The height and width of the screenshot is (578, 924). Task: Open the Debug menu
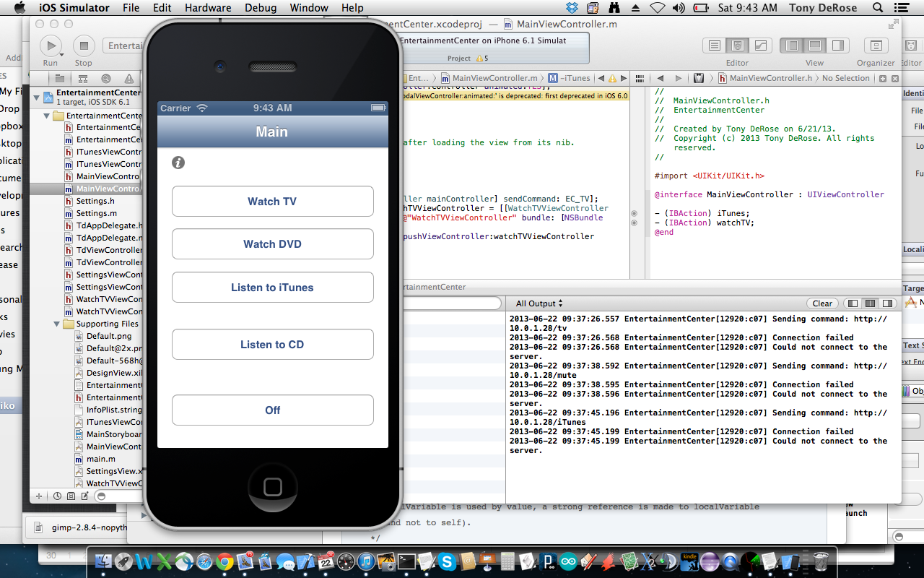coord(260,8)
